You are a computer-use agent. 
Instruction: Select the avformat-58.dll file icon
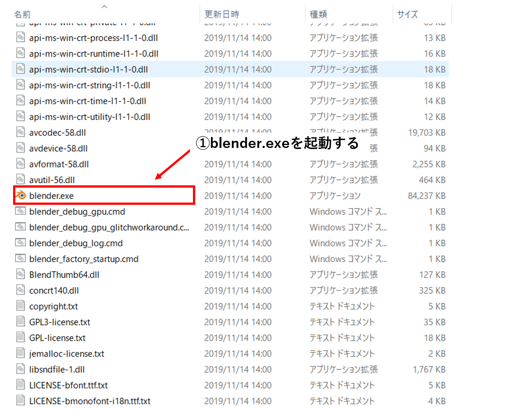(x=21, y=164)
